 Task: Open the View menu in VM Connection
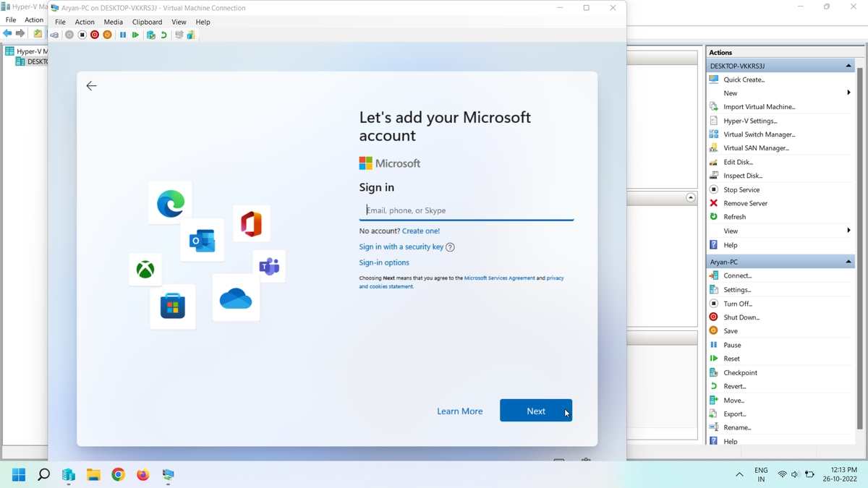click(x=179, y=22)
